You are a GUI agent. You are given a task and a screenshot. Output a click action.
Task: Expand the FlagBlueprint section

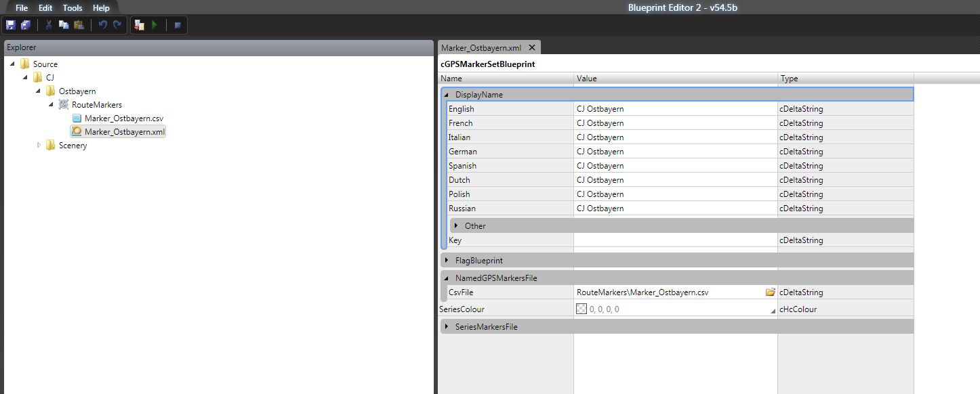point(447,261)
